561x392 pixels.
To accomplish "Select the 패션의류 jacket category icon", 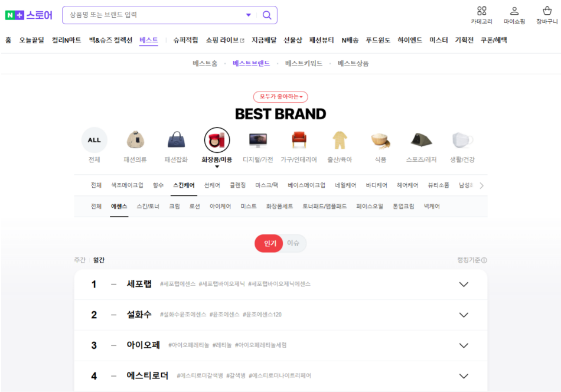I will 135,140.
